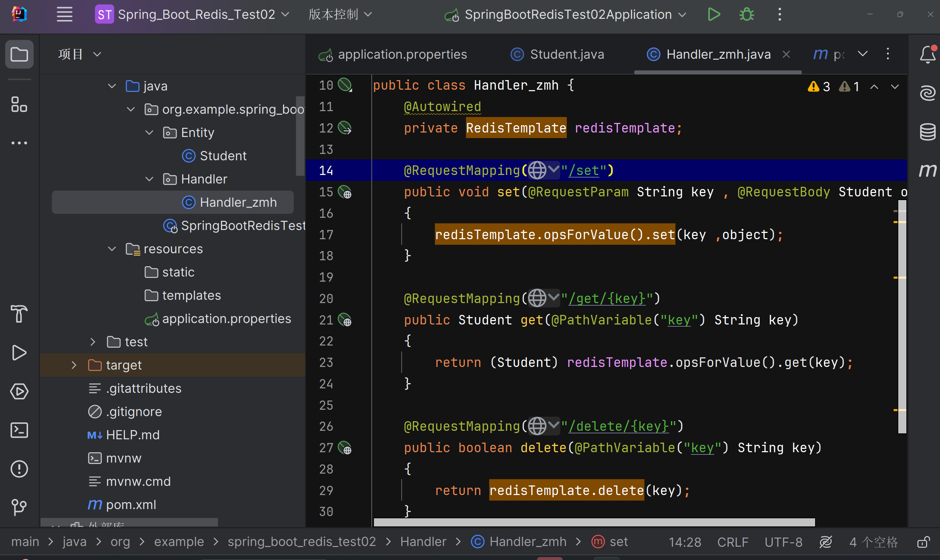The height and width of the screenshot is (560, 940).
Task: Open the Terminal tool window
Action: pyautogui.click(x=19, y=430)
